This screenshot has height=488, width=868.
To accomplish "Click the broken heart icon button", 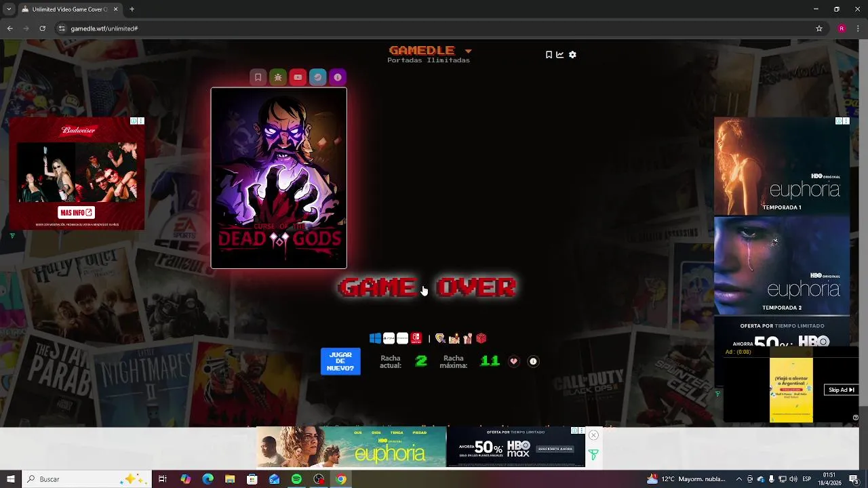I will tap(513, 361).
